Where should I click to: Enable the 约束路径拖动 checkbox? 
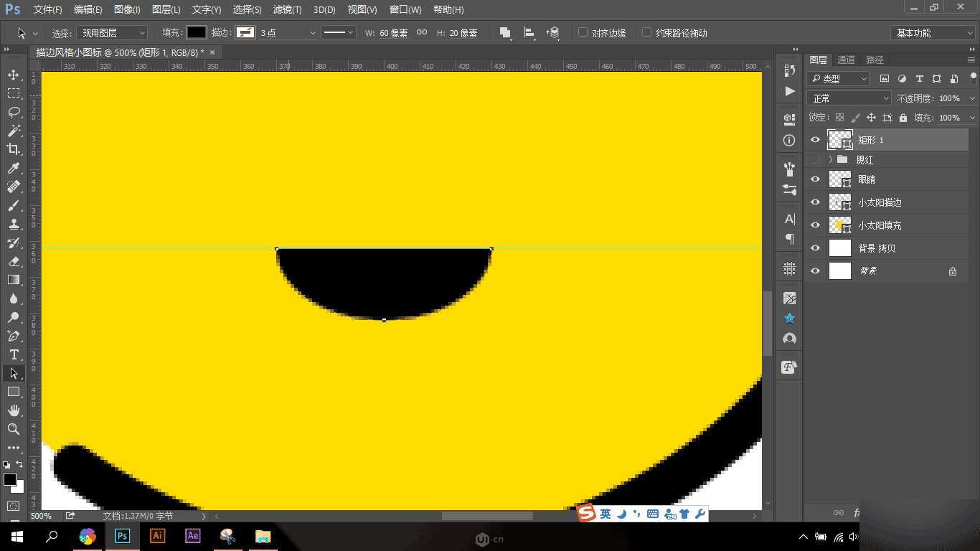pyautogui.click(x=645, y=32)
